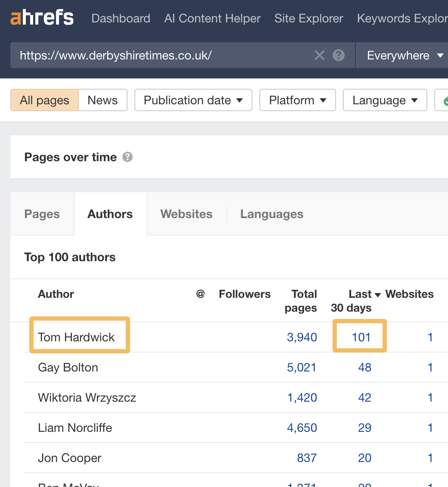This screenshot has width=448, height=487.
Task: Open Tom Hardwick's 101 recent pages
Action: coord(359,337)
